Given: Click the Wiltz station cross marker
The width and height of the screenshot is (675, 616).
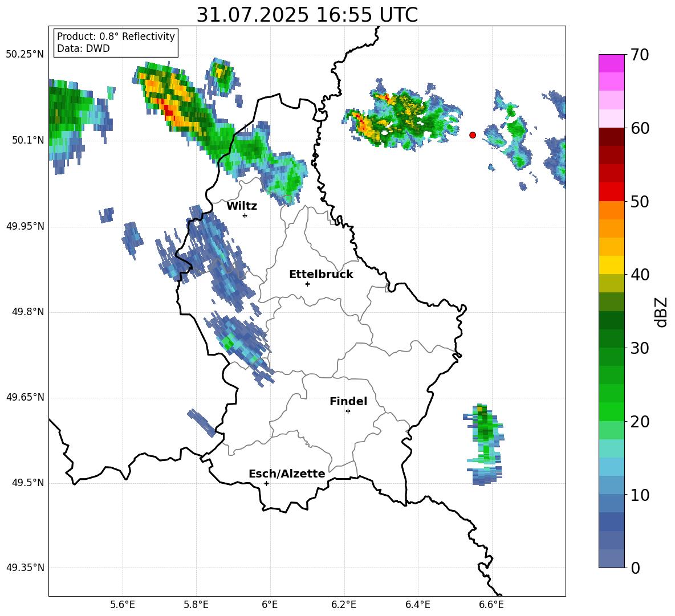Looking at the screenshot, I should [245, 215].
